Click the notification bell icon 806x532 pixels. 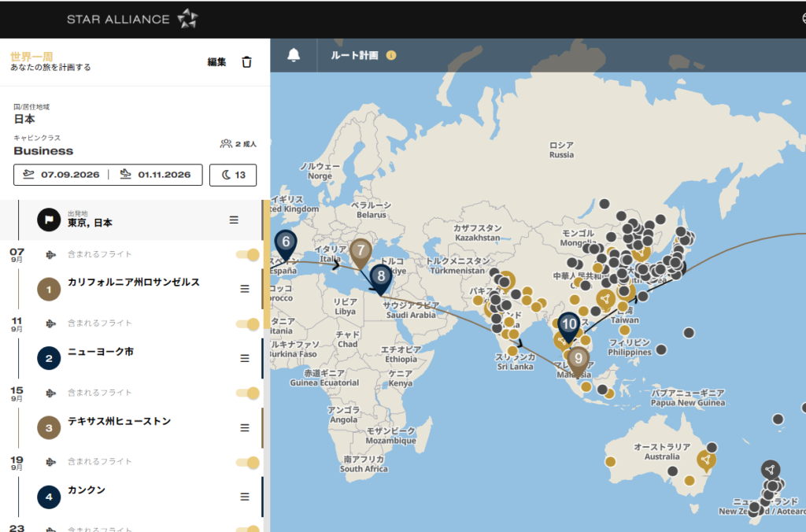tap(294, 55)
